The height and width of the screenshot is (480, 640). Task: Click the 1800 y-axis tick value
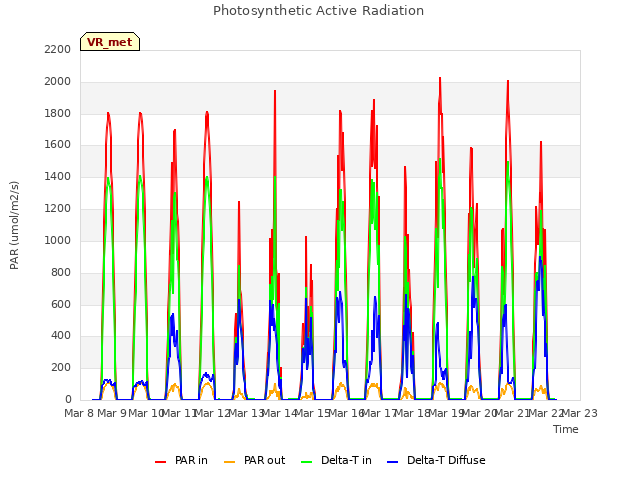58,113
